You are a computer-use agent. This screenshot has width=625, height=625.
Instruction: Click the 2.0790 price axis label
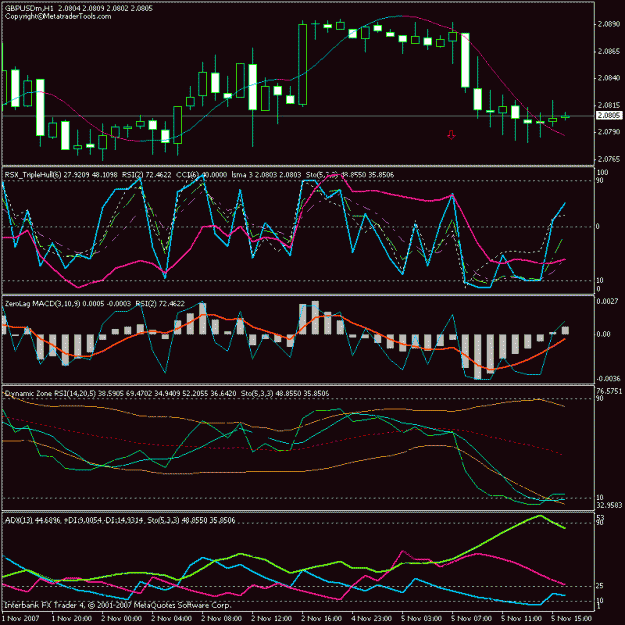[x=609, y=132]
